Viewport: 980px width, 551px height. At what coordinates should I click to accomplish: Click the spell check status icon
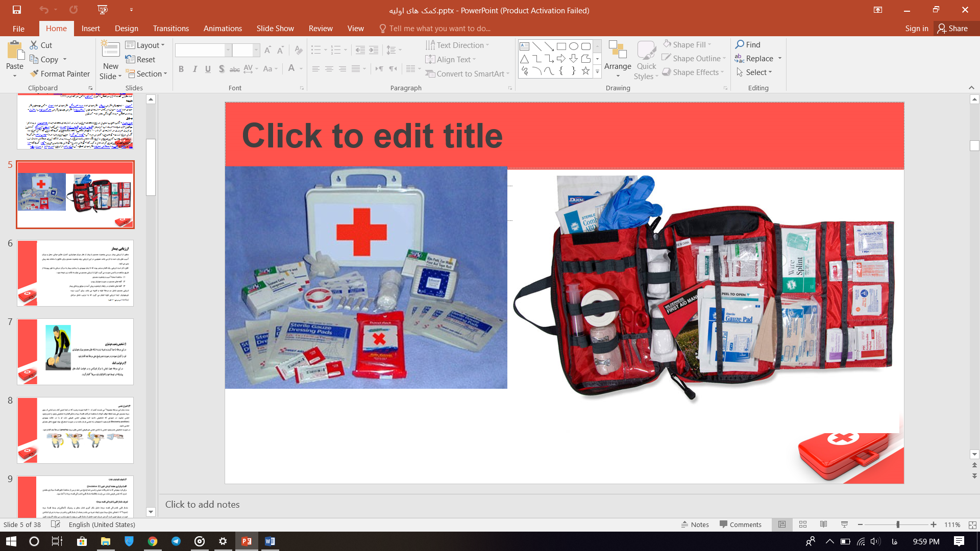(56, 524)
